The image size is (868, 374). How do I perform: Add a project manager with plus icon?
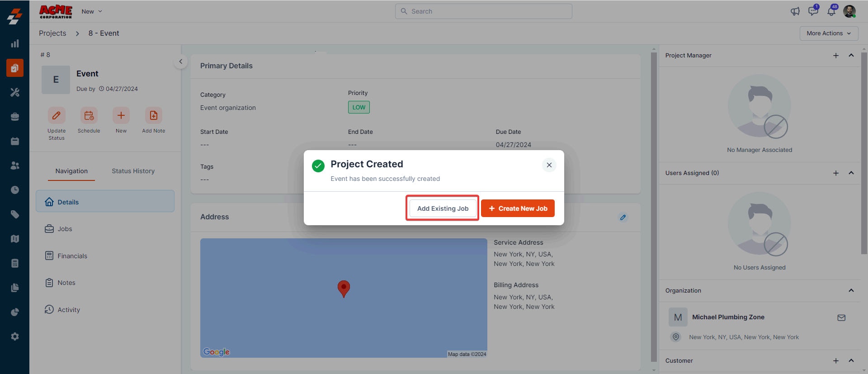(x=836, y=56)
